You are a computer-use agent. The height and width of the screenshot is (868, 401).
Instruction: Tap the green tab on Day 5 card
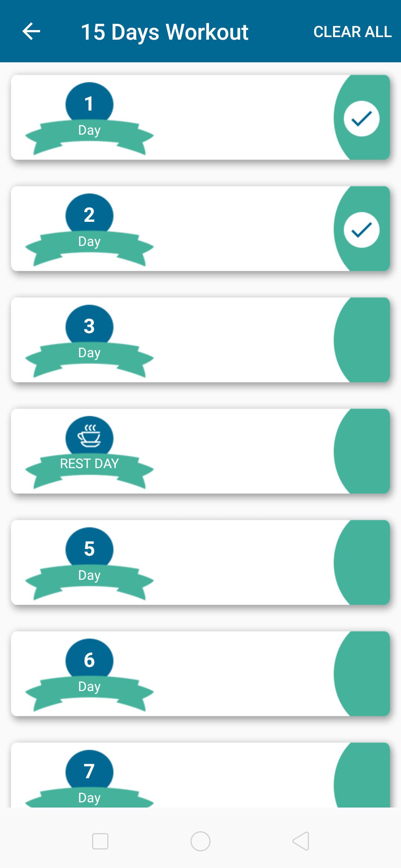click(x=362, y=562)
